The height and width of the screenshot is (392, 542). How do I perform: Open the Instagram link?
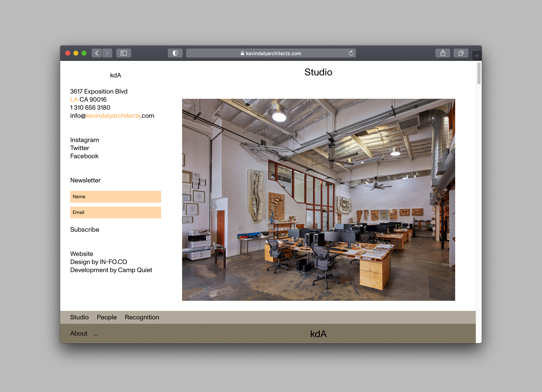pos(84,140)
